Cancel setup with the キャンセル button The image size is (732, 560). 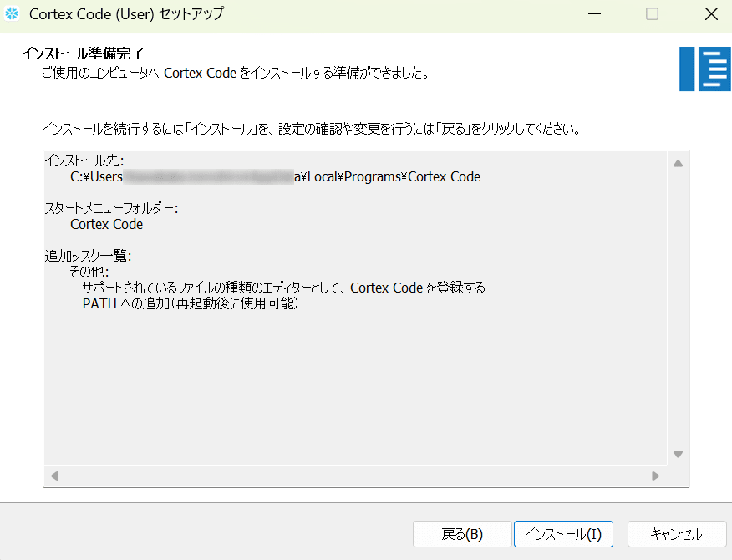coord(677,534)
